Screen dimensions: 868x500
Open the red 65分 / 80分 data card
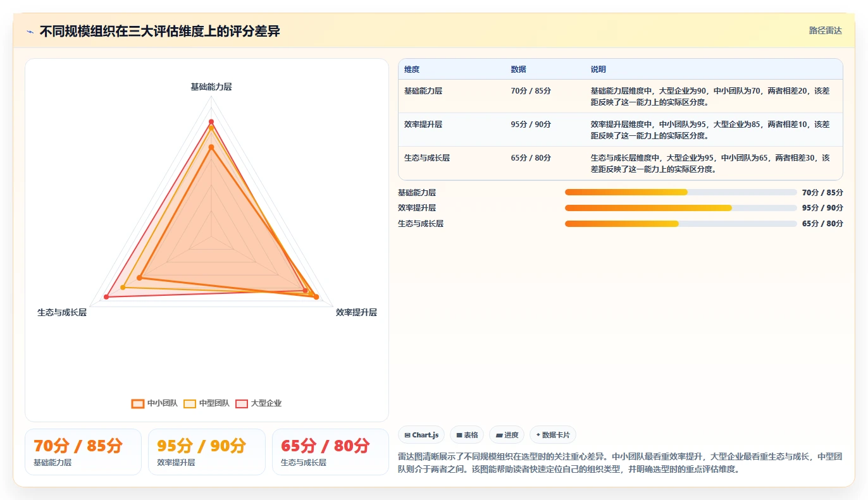[330, 452]
